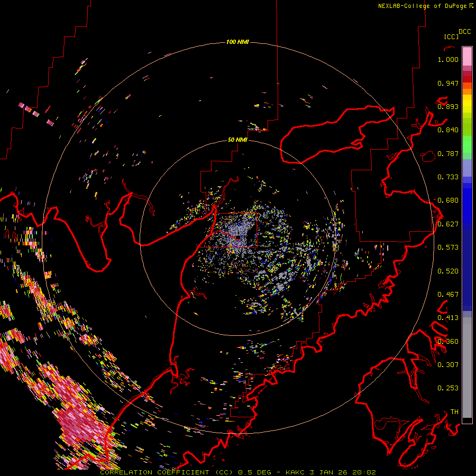476x476 pixels.
Task: Click the 0.840 value on the color scale
Action: [448, 130]
